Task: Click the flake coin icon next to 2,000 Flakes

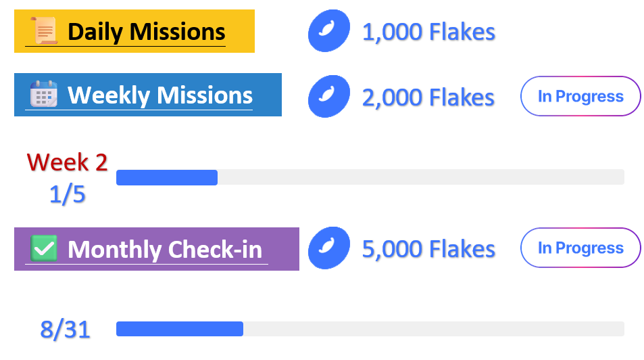Action: click(x=329, y=96)
